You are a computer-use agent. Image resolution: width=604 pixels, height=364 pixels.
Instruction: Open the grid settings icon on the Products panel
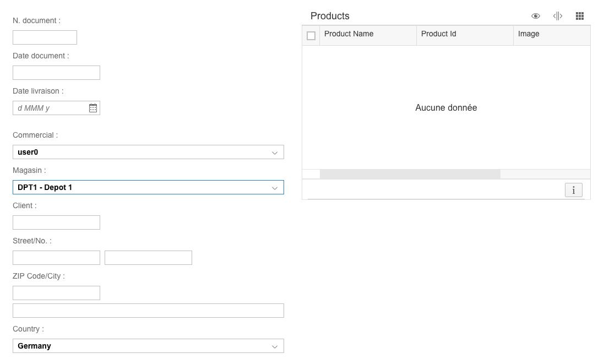pos(579,16)
